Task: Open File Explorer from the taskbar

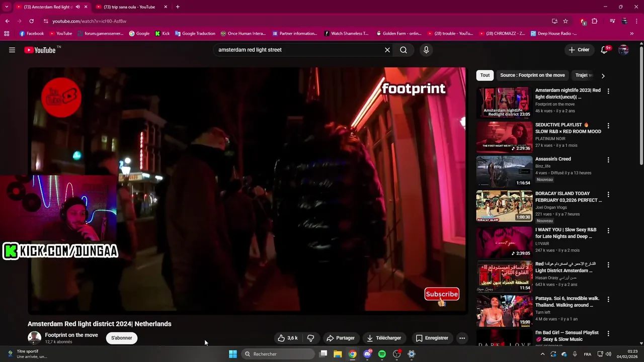Action: pos(338,354)
